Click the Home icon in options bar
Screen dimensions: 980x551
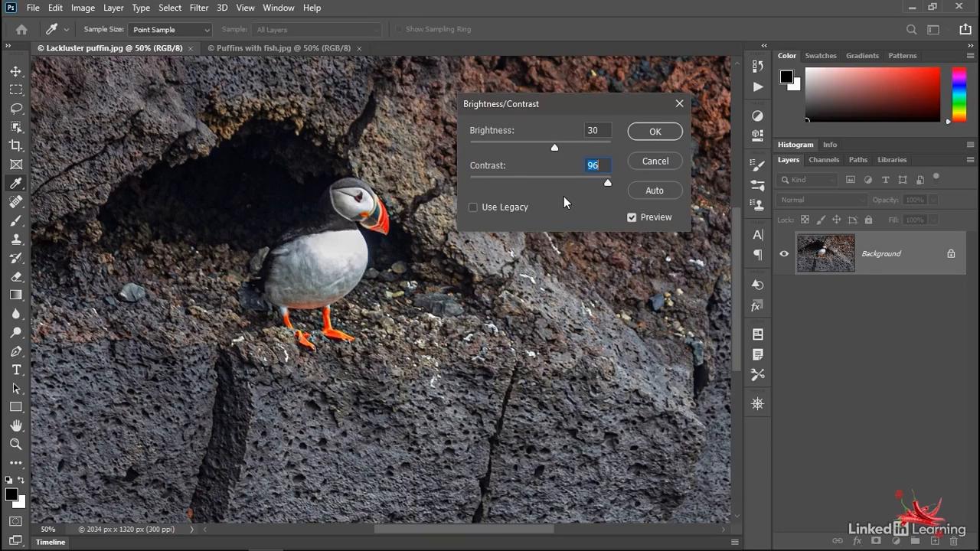21,30
